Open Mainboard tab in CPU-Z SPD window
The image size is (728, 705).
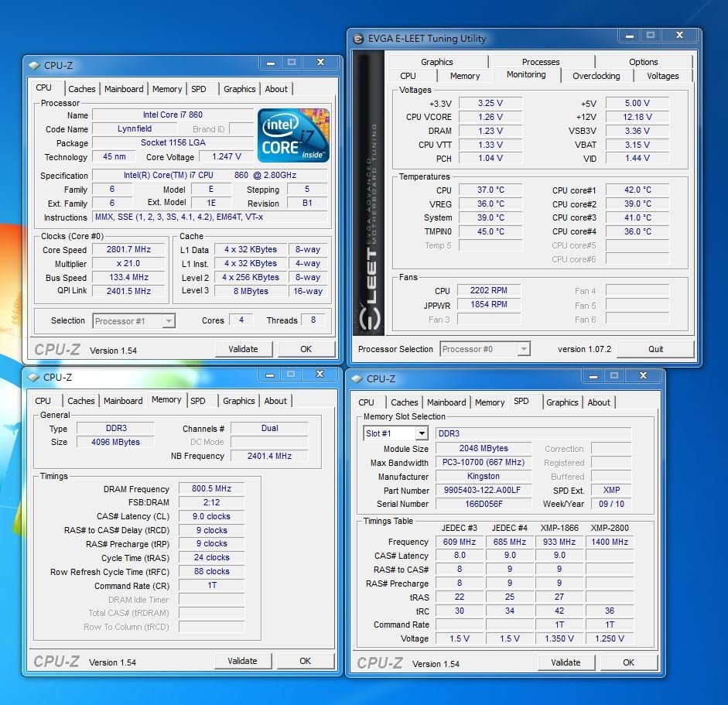446,402
